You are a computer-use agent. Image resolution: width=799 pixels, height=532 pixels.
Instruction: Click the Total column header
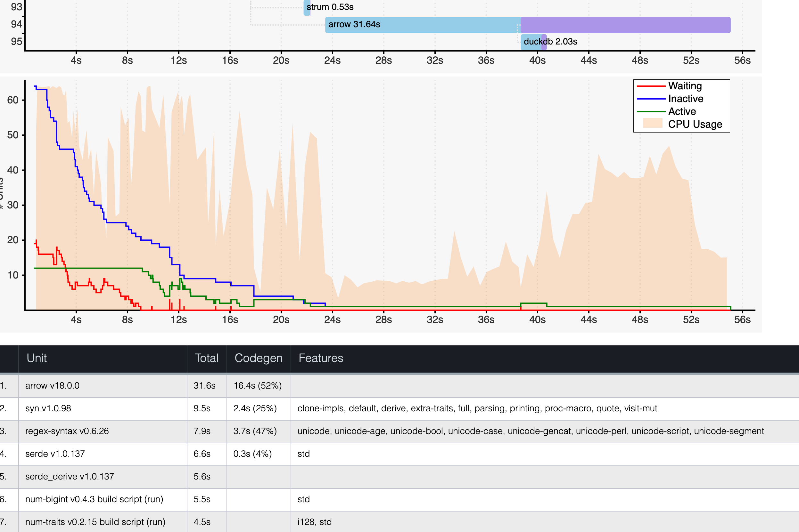point(206,358)
